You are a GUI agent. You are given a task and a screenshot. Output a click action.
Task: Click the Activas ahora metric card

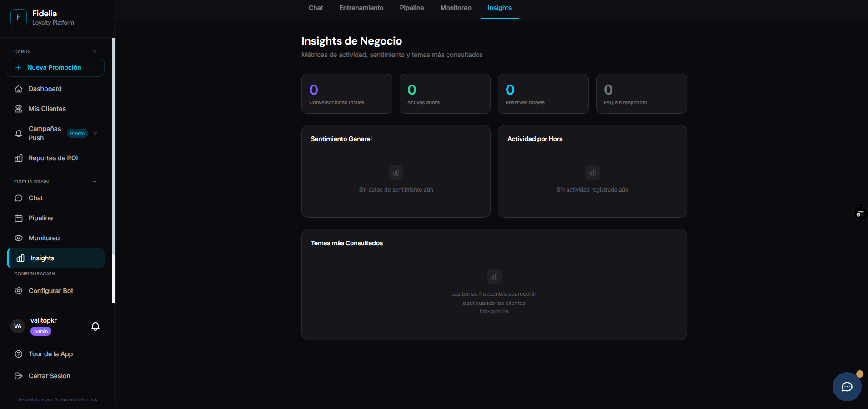tap(445, 94)
